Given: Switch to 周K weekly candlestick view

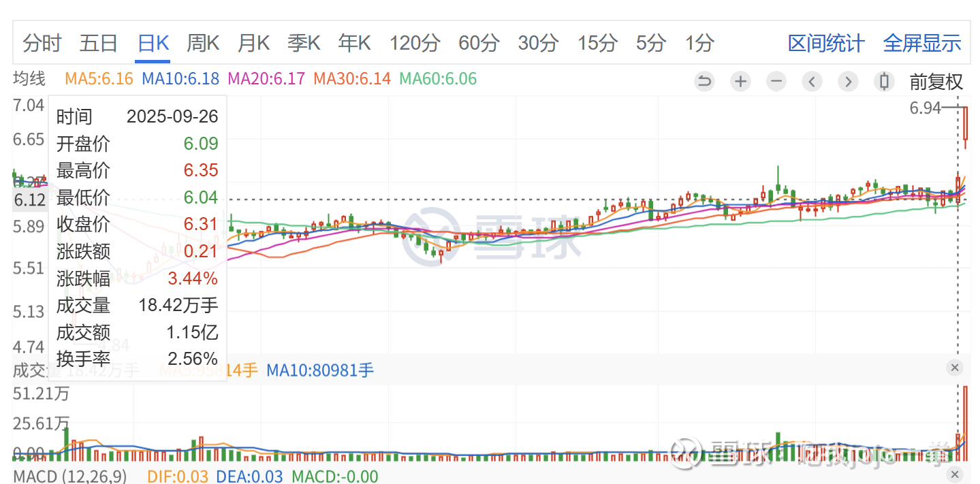Looking at the screenshot, I should tap(203, 44).
